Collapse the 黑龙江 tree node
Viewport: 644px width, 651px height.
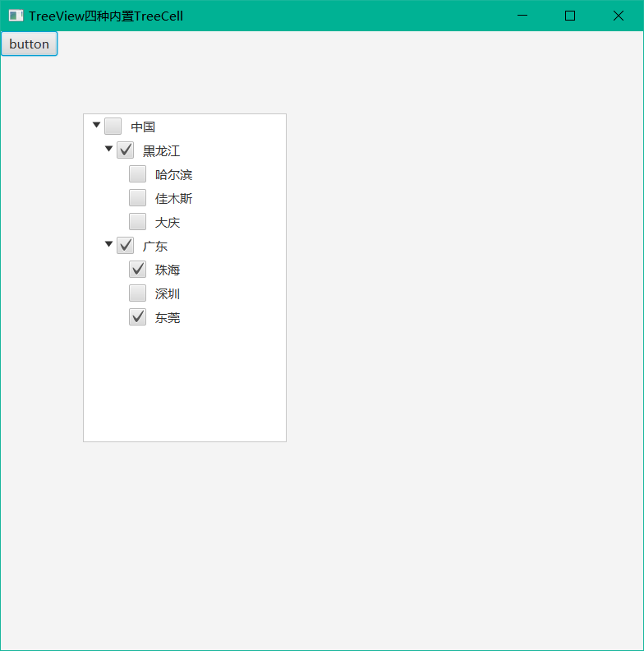(108, 149)
